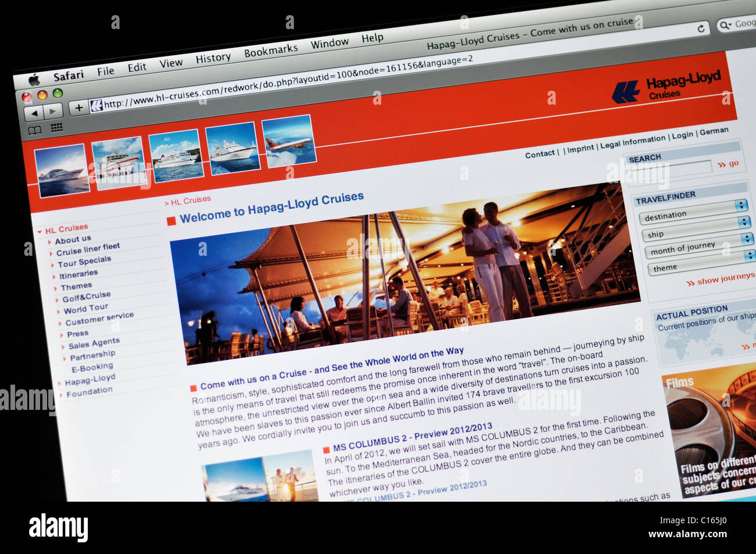
Task: Open World Tour in sidebar
Action: point(85,309)
